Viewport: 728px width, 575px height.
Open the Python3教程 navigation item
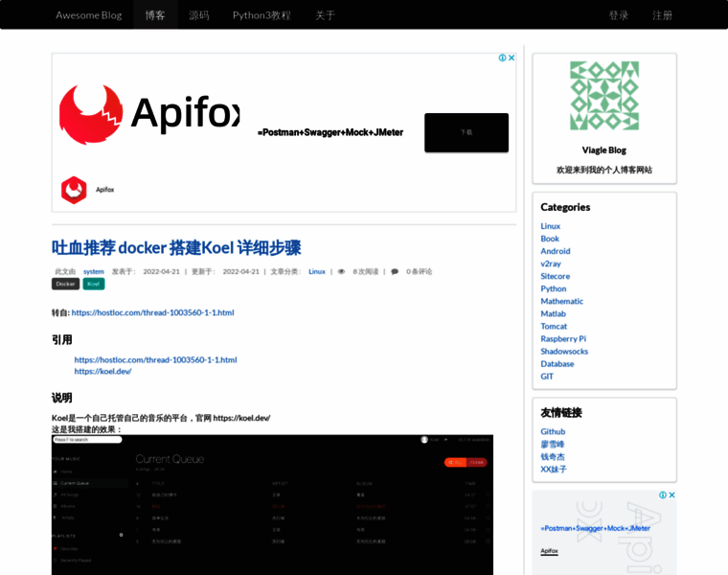point(262,15)
